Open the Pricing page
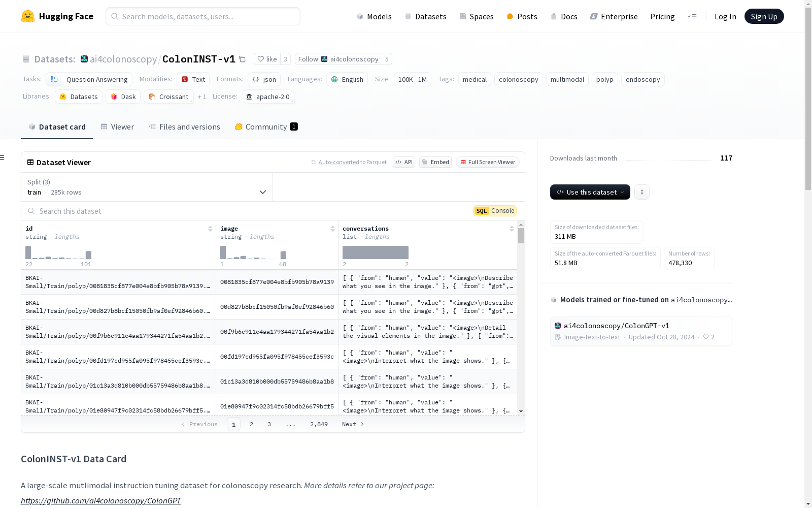 coord(662,16)
